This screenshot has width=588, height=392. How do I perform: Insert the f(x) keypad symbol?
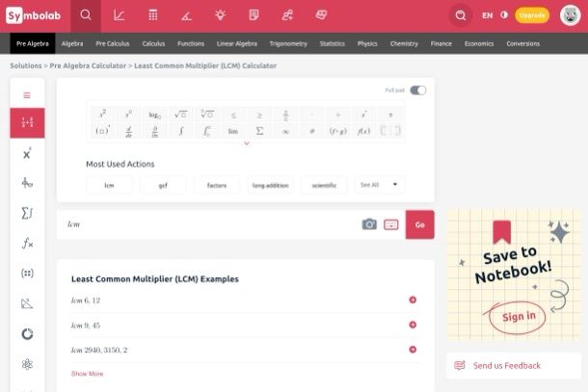363,131
